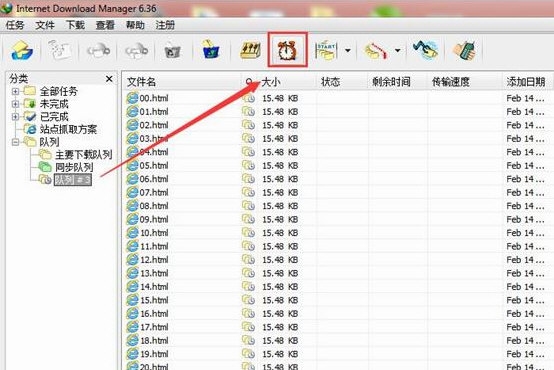Open the 查看 menu
Screen dimensions: 554x370
[x=105, y=25]
